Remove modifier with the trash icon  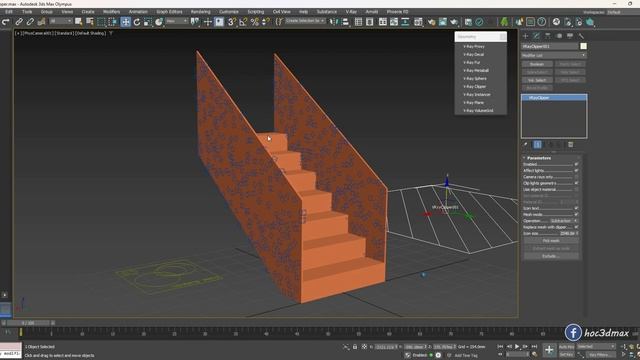[571, 144]
